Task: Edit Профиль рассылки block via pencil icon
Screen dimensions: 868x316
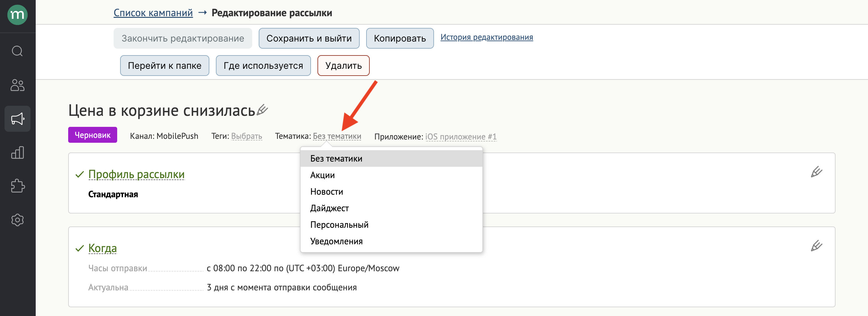Action: [x=816, y=172]
